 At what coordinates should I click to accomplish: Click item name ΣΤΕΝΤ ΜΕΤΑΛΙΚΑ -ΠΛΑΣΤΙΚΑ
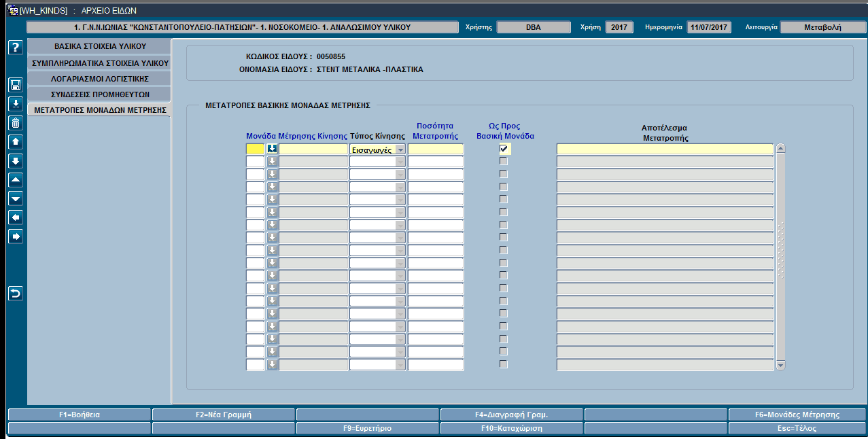[x=370, y=69]
